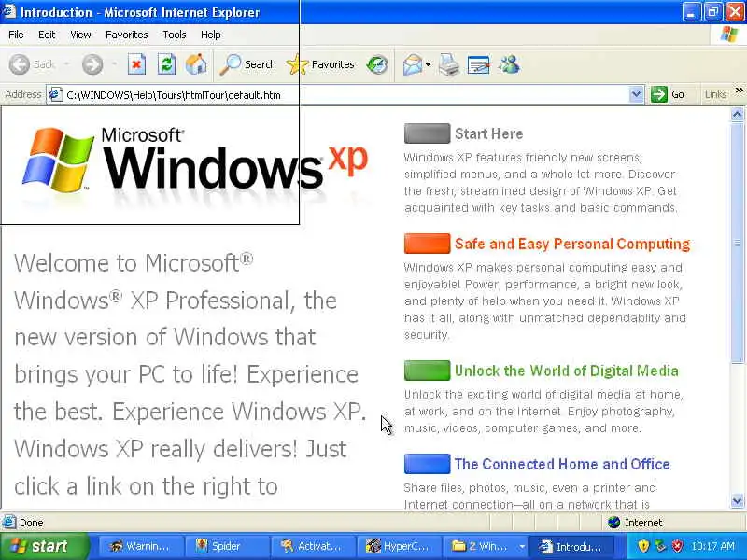Click the Done status text
The height and width of the screenshot is (560, 747).
tap(32, 523)
